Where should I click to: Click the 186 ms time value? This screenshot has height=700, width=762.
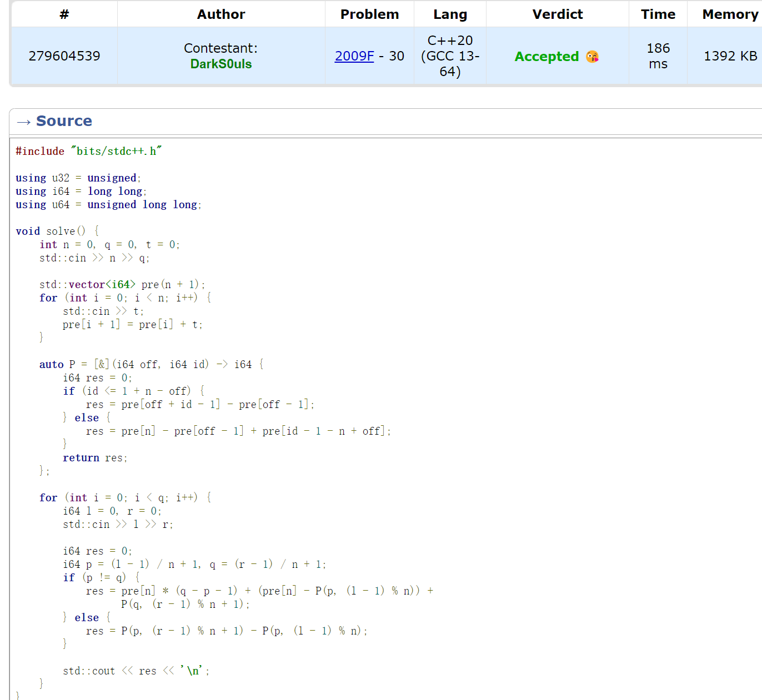click(658, 56)
